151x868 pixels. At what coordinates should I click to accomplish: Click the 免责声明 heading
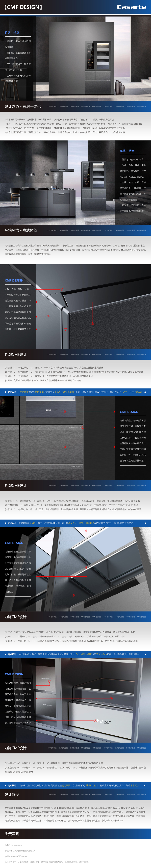point(12,834)
